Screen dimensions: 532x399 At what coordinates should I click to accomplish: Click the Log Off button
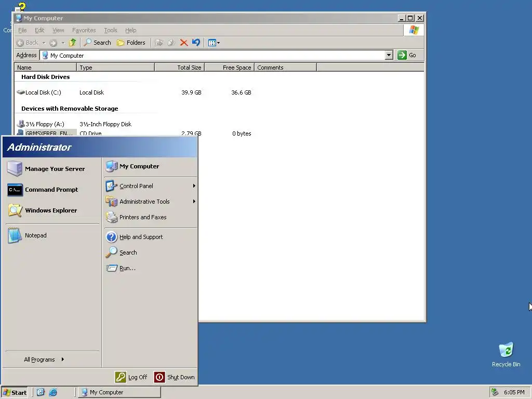(131, 377)
